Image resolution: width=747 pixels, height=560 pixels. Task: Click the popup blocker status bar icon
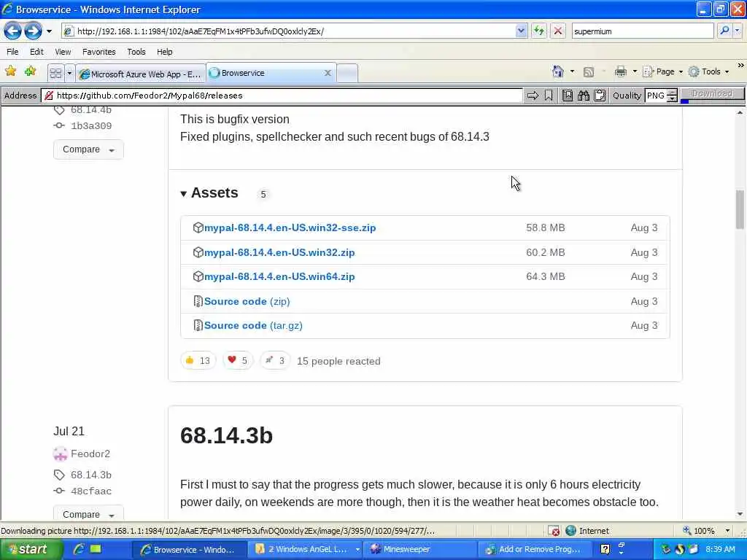pyautogui.click(x=554, y=531)
